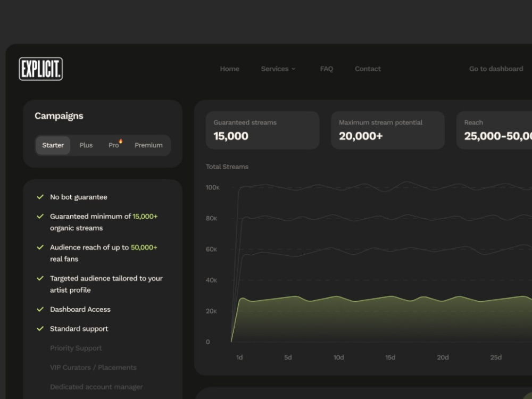Click the Standard support text

coord(79,329)
